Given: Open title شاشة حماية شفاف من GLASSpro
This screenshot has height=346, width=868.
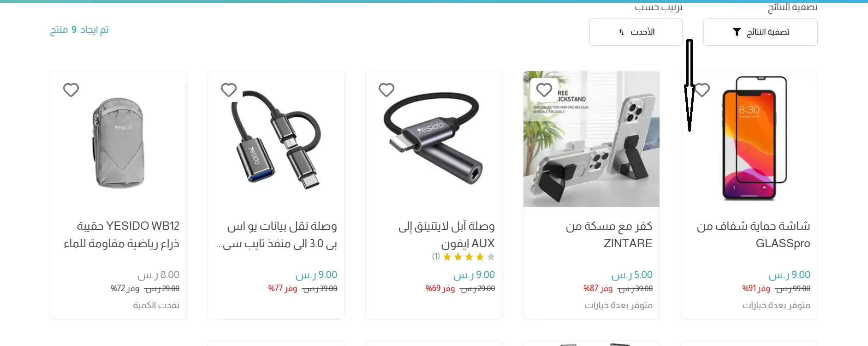Looking at the screenshot, I should coord(754,234).
